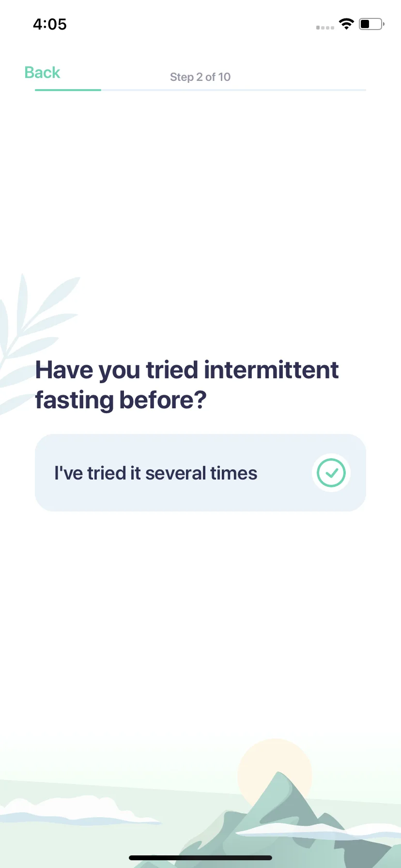
Task: Tap the tall mountain peak illustration
Action: click(x=281, y=814)
